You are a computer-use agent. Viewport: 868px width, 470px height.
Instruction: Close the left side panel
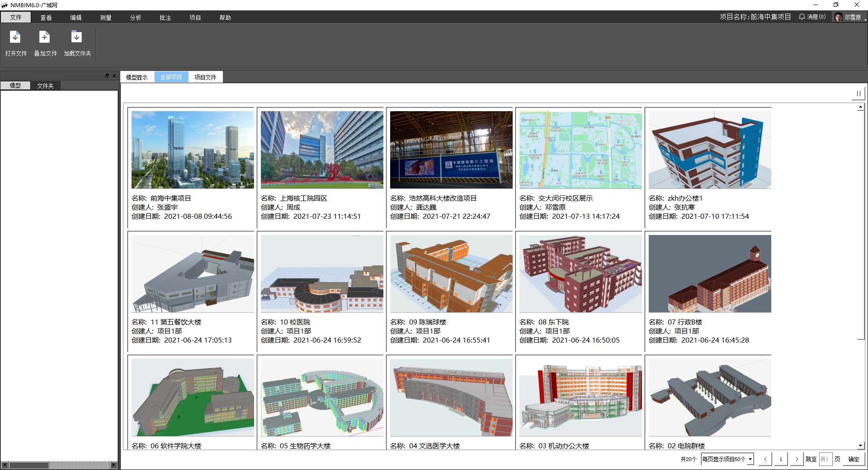click(x=114, y=76)
